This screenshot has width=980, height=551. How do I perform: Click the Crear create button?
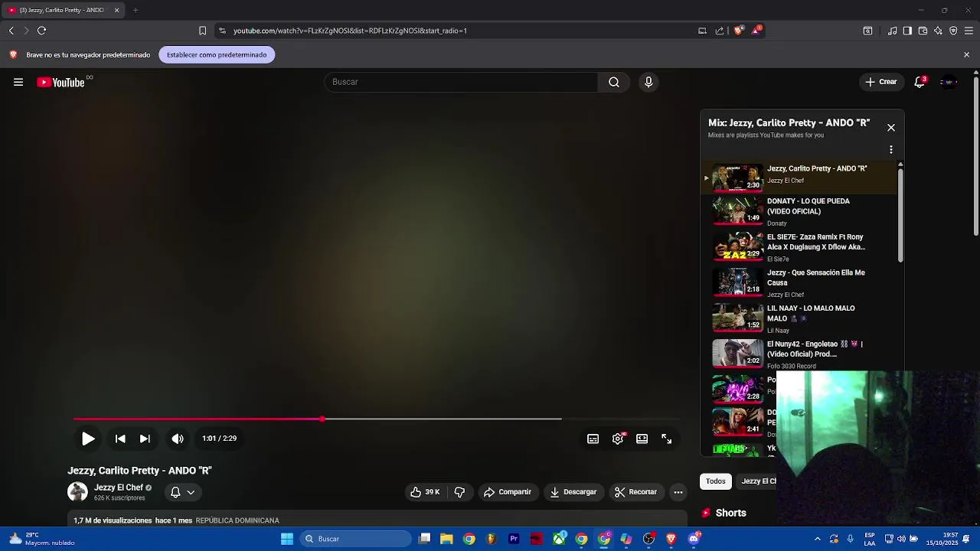(881, 82)
